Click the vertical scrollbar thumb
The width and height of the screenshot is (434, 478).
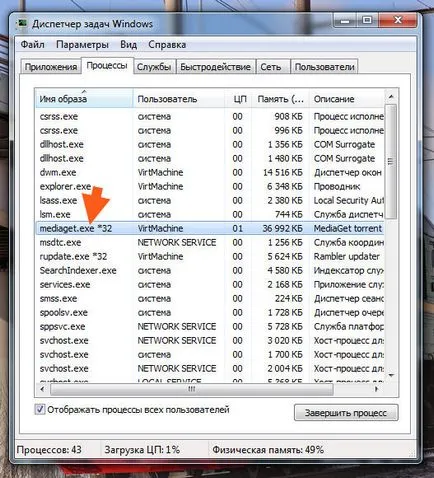391,161
